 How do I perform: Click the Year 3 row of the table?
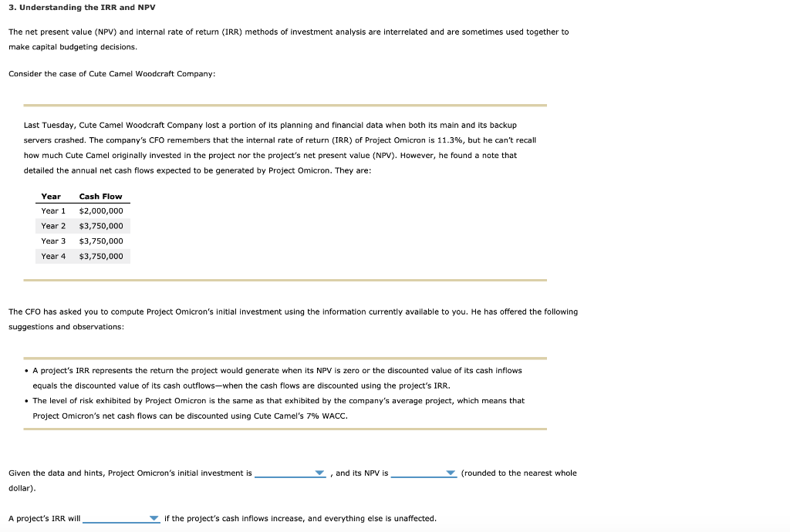82,241
